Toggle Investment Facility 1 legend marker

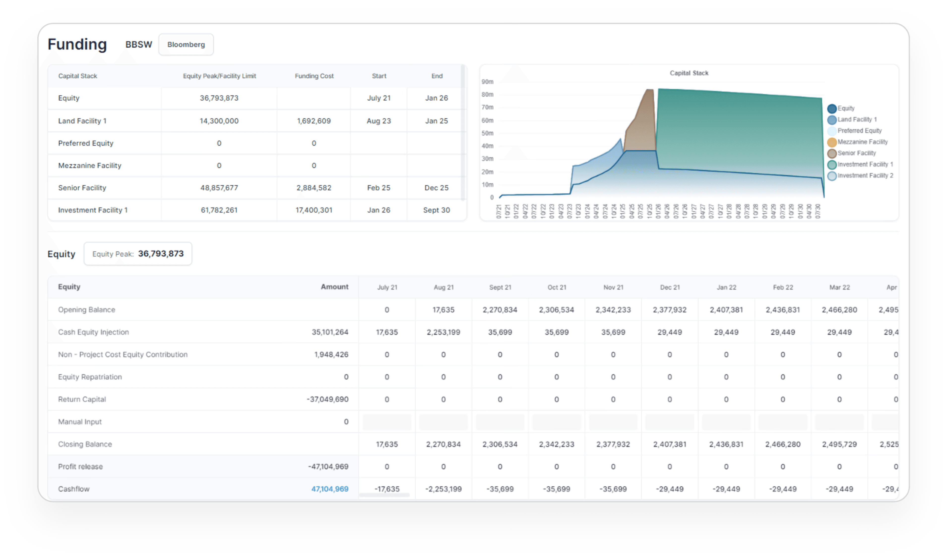coord(831,165)
